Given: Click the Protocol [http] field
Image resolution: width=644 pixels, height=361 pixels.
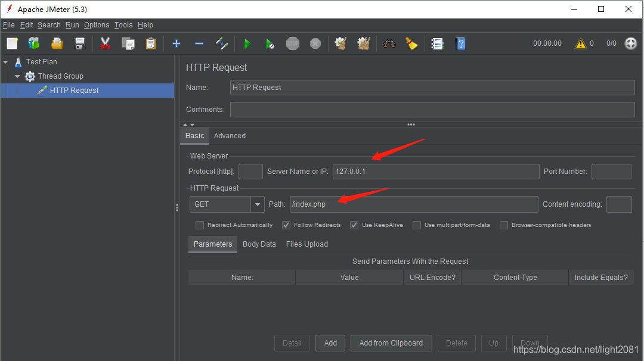Looking at the screenshot, I should 250,172.
